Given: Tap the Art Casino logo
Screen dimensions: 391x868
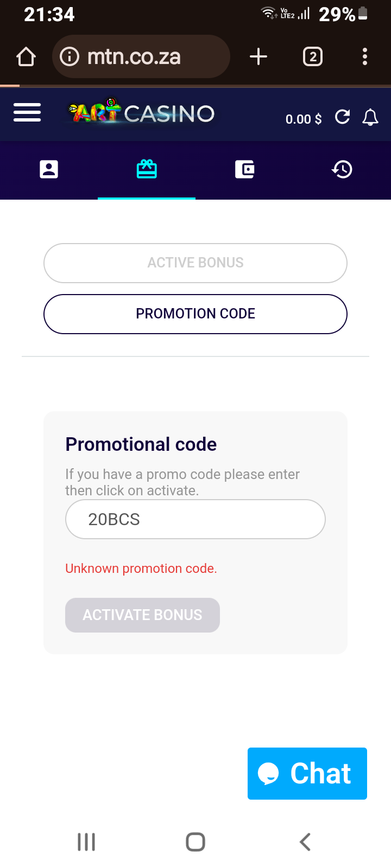Looking at the screenshot, I should (141, 112).
